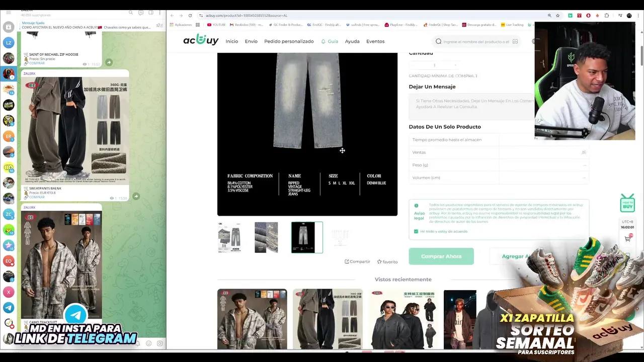Open the pinned message about Chinese New Year
This screenshot has width=644, height=362.
pos(86,25)
